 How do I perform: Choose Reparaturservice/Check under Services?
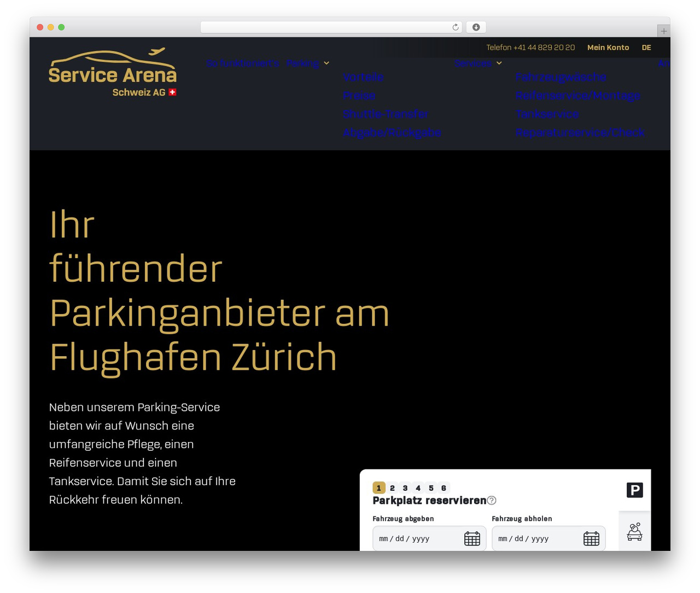(x=580, y=132)
